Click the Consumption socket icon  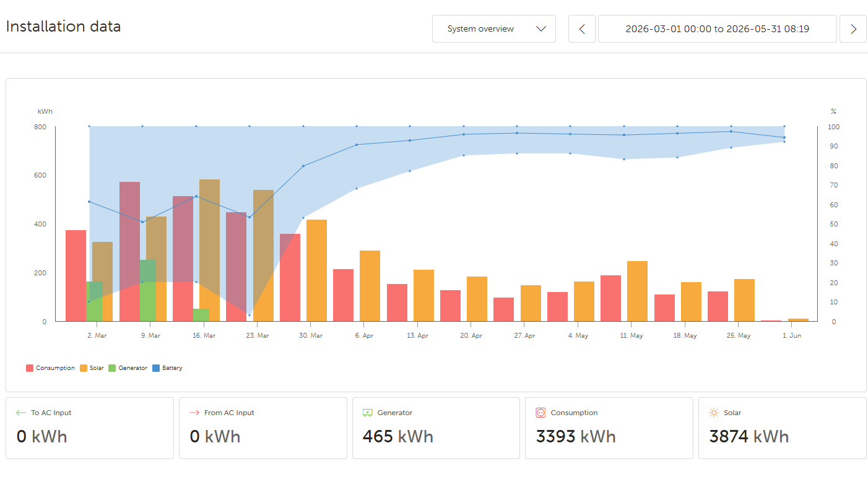point(540,413)
